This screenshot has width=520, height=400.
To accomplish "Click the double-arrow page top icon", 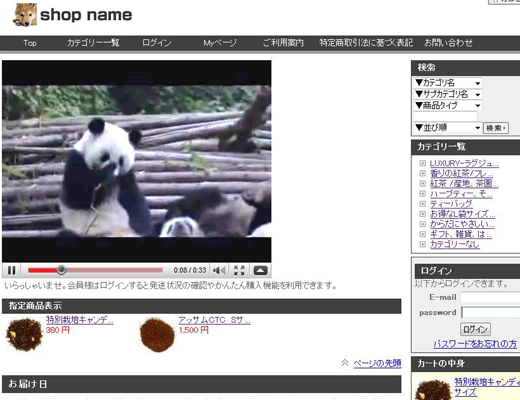I will (345, 362).
